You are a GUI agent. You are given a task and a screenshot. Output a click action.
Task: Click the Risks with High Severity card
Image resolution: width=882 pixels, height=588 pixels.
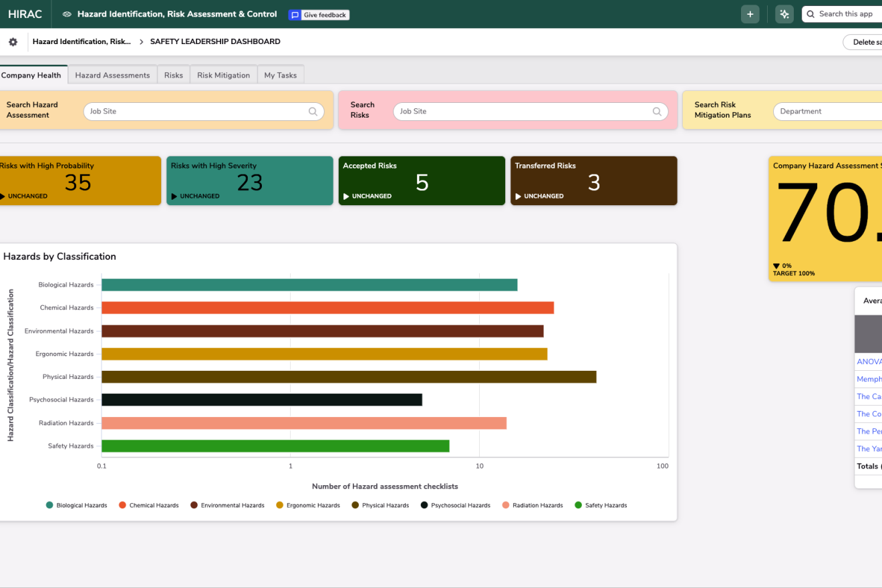[249, 180]
